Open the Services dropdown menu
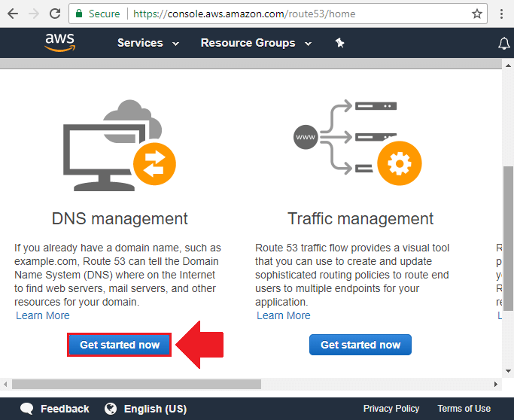Image resolution: width=514 pixels, height=420 pixels. (148, 43)
